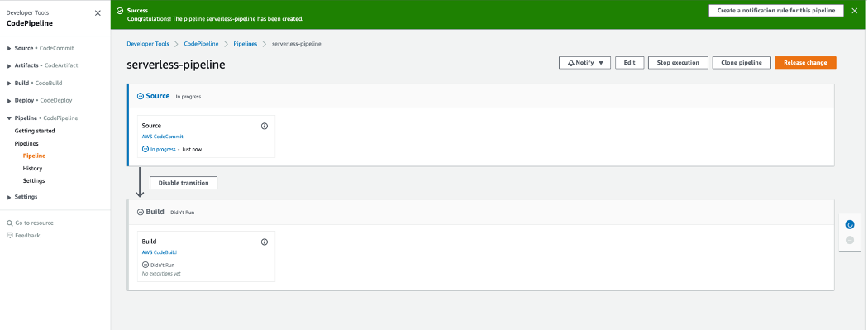Open the AWS CodeCommit link in Source card
This screenshot has height=331, width=868.
163,137
